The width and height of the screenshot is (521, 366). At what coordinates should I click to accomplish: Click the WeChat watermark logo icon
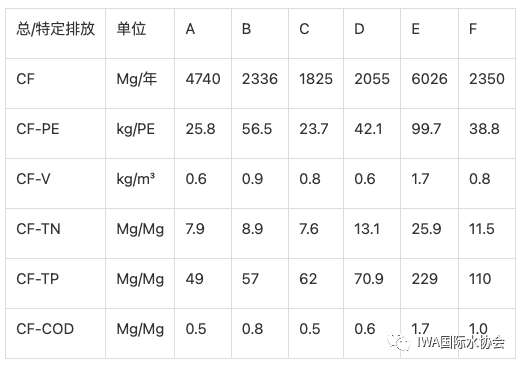tap(399, 342)
